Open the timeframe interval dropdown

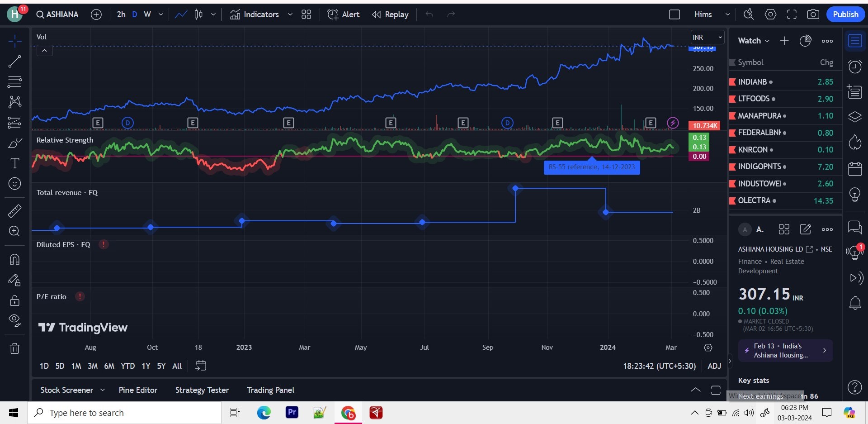tap(161, 14)
